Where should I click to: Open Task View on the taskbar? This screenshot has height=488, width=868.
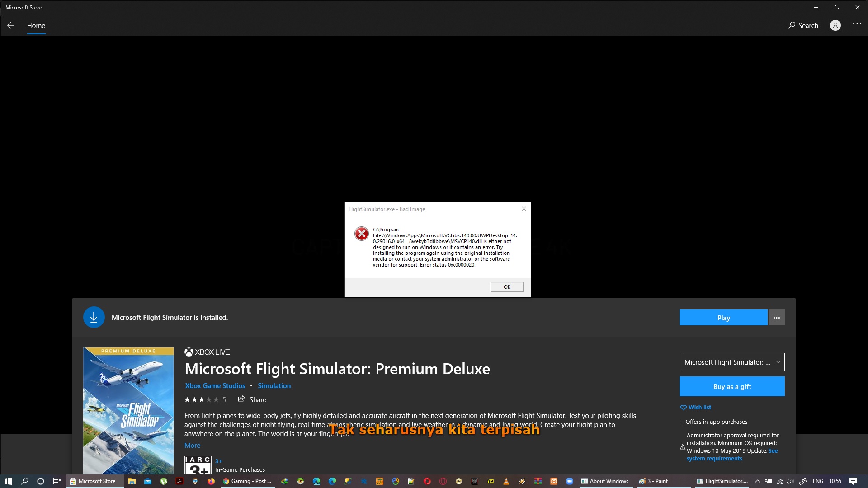point(57,481)
